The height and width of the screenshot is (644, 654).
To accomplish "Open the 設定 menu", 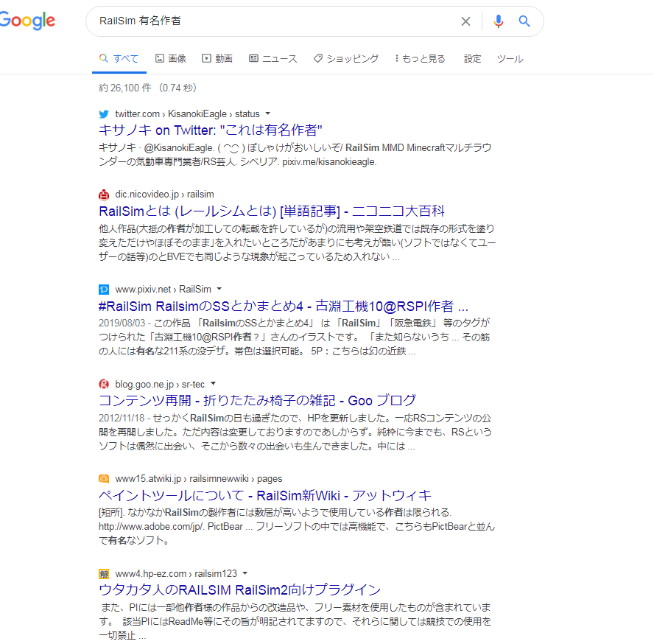I will [472, 58].
